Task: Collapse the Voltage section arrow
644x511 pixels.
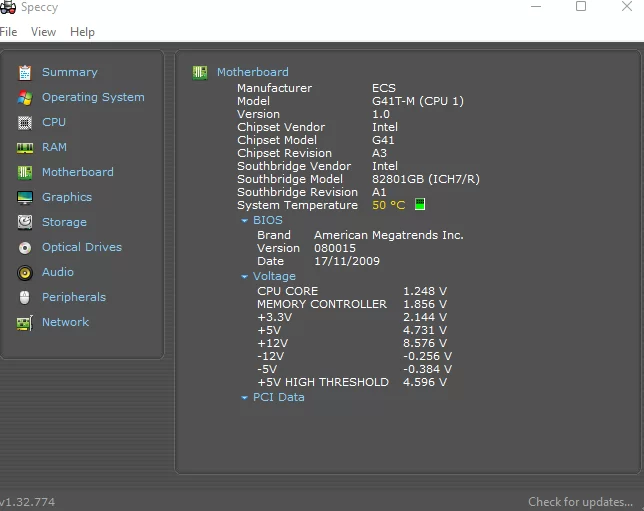Action: click(244, 276)
